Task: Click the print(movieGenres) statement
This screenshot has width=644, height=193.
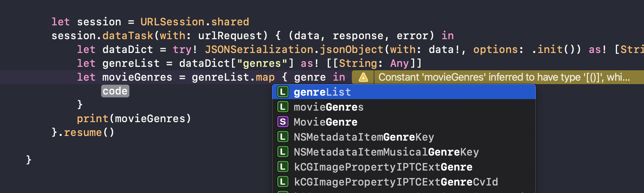Action: coord(134,119)
